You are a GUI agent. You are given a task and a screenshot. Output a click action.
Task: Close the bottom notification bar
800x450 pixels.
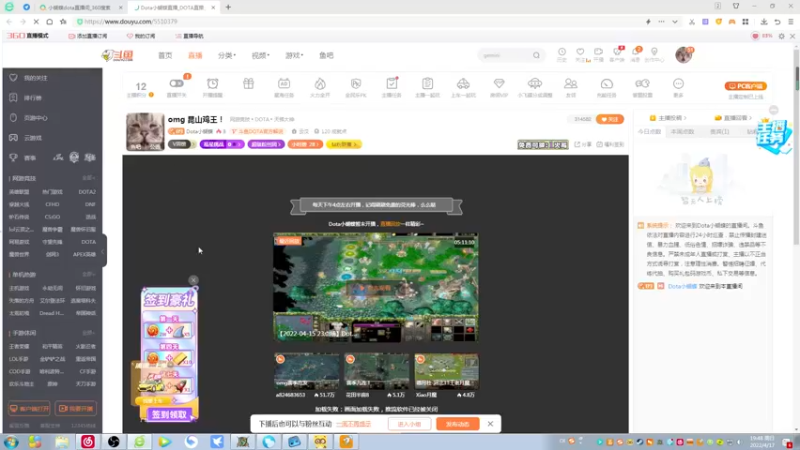click(490, 424)
